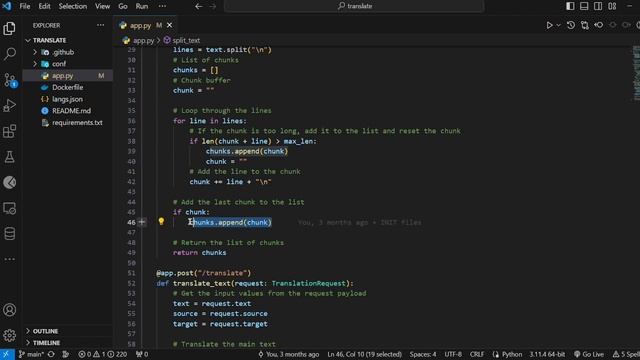Viewport: 640px width, 360px height.
Task: Open the File menu
Action: (x=25, y=6)
